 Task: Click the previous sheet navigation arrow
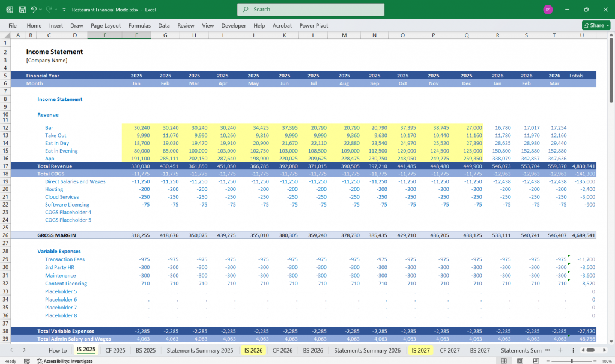point(11,350)
